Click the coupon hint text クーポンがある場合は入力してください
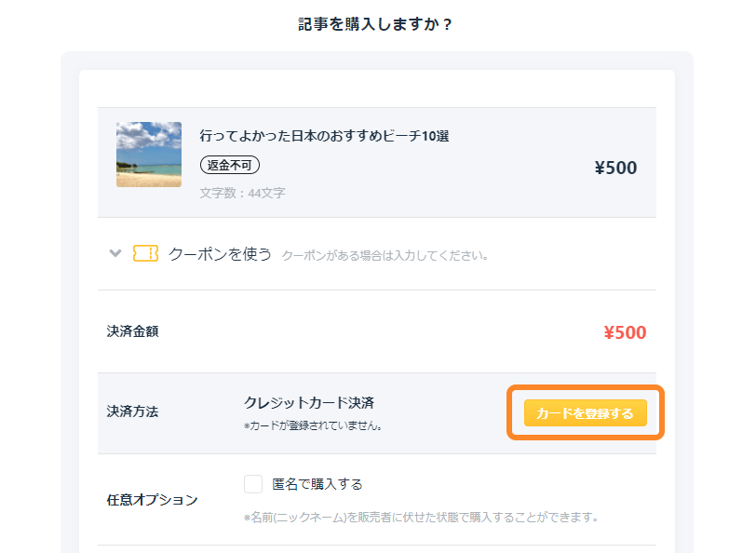 (x=385, y=255)
